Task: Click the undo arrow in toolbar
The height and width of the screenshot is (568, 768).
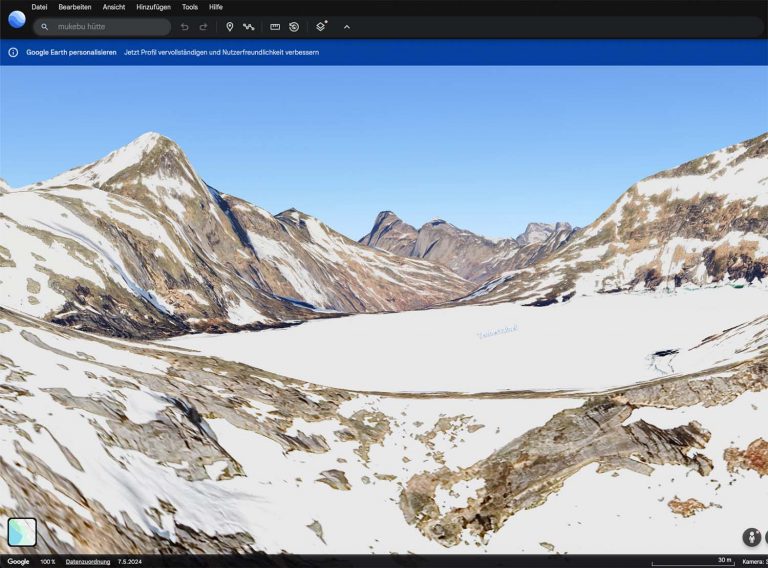Action: [x=184, y=27]
